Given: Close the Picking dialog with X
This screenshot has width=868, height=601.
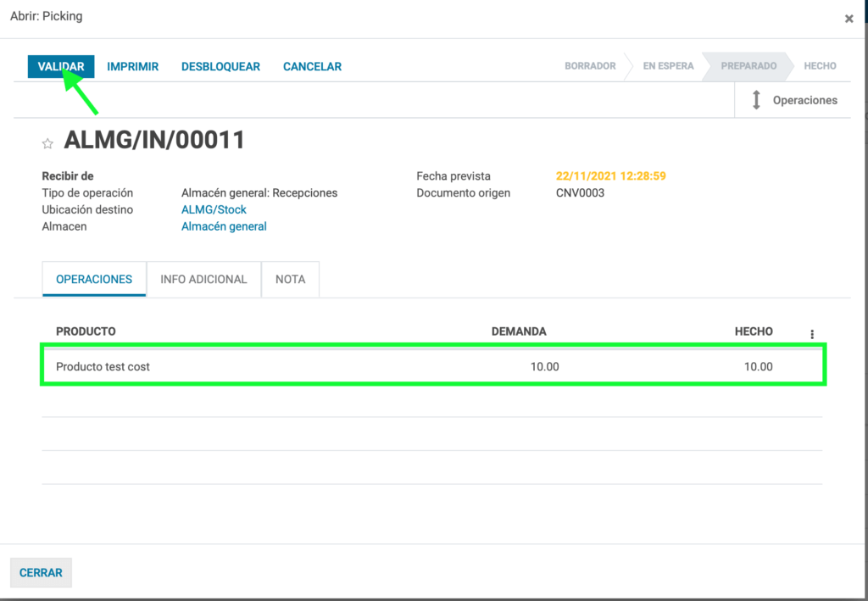Looking at the screenshot, I should click(849, 19).
